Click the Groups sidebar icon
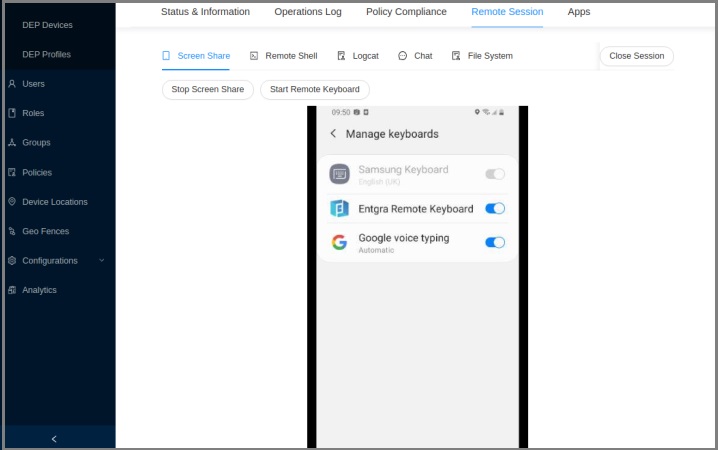718x450 pixels. tap(12, 143)
